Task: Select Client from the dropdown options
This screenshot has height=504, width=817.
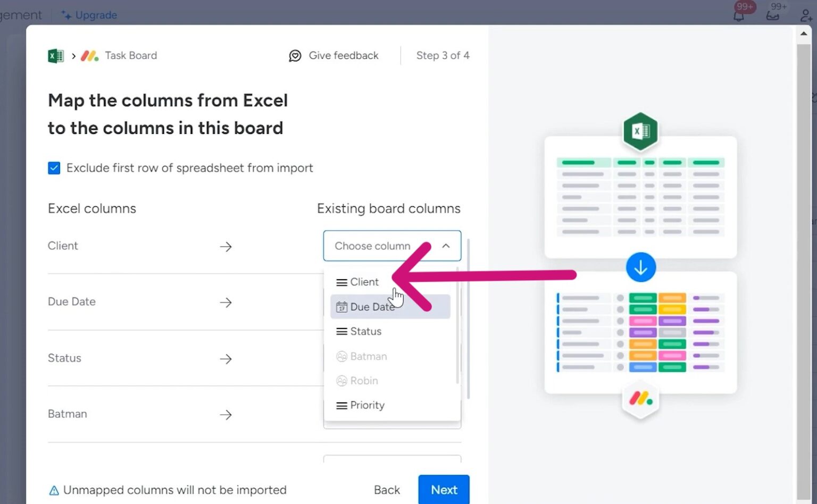Action: tap(363, 282)
